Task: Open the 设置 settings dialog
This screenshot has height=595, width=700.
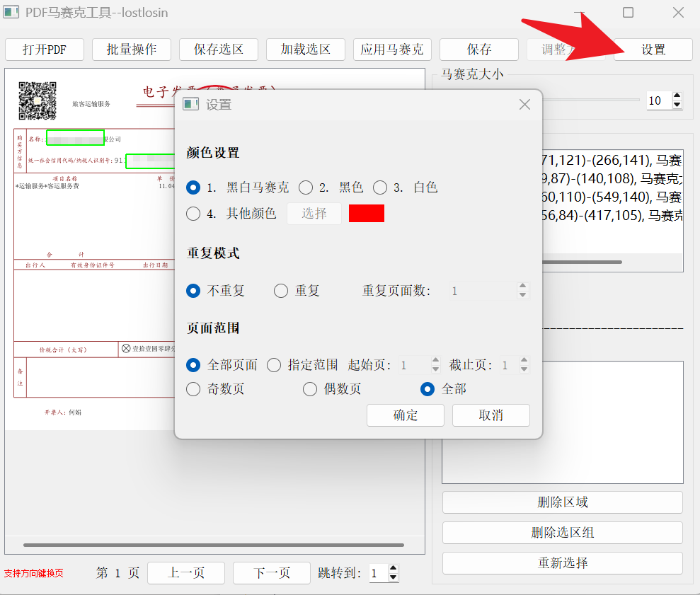Action: 653,50
